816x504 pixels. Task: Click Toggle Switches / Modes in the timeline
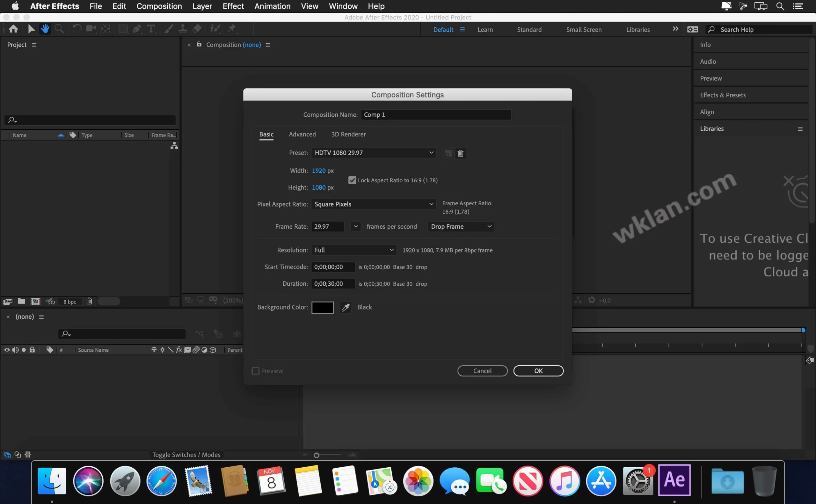click(186, 455)
